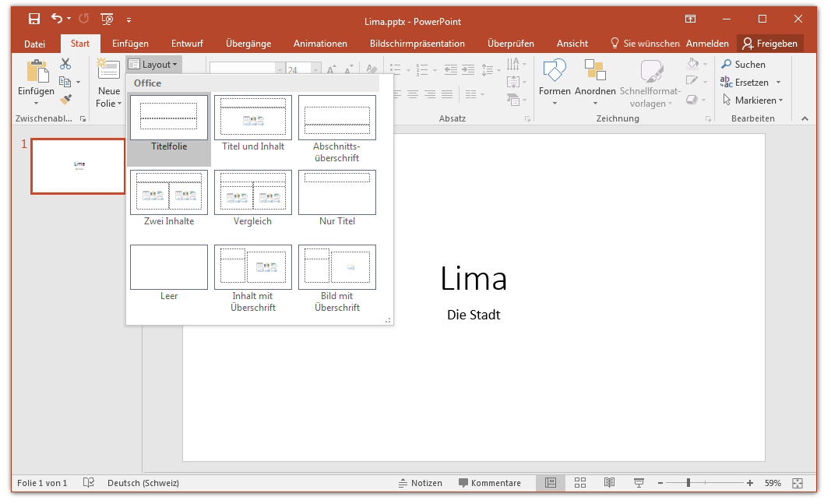The height and width of the screenshot is (504, 831).
Task: Switch to Bildschirmpräsentation tab
Action: click(417, 44)
